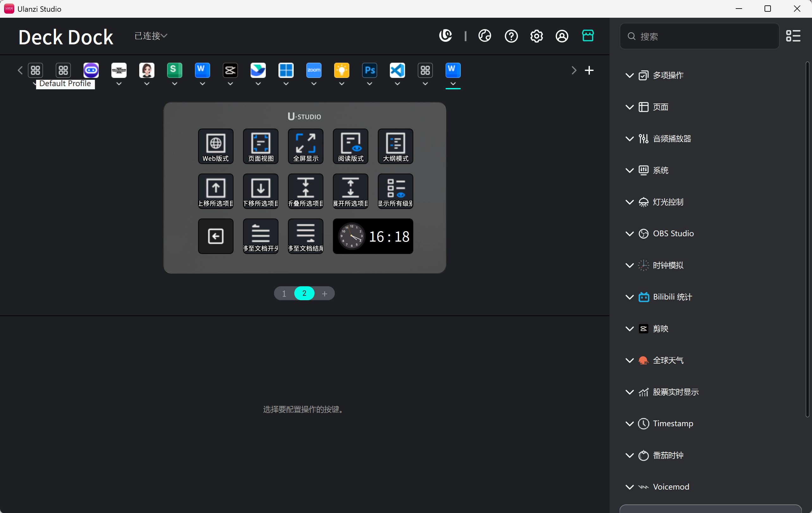This screenshot has width=812, height=513.
Task: Open the 已连接 device dropdown
Action: (x=151, y=36)
